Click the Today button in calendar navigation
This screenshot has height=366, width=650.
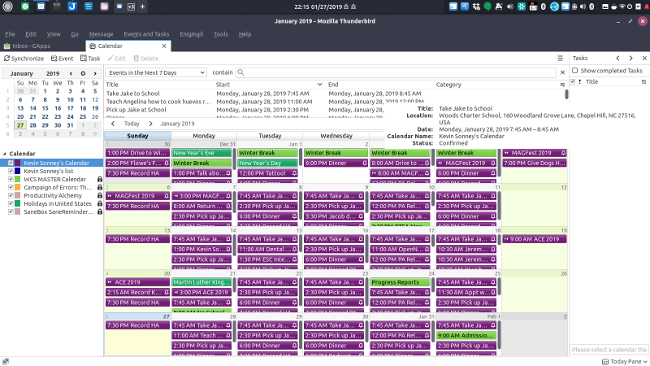pyautogui.click(x=131, y=124)
